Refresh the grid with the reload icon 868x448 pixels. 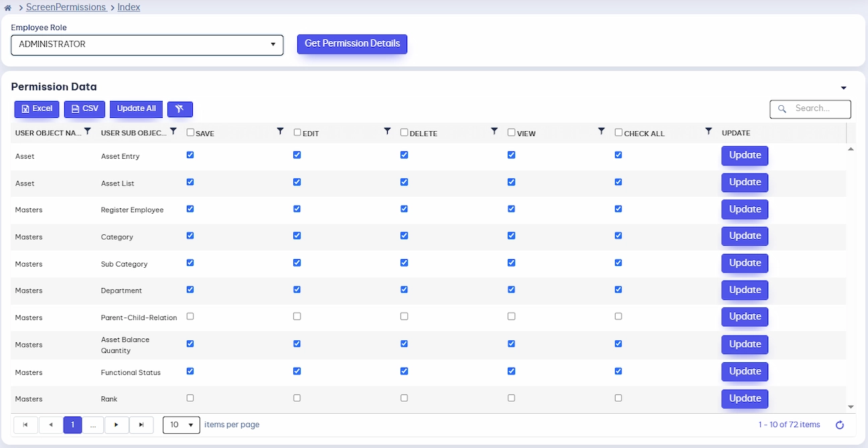[840, 425]
